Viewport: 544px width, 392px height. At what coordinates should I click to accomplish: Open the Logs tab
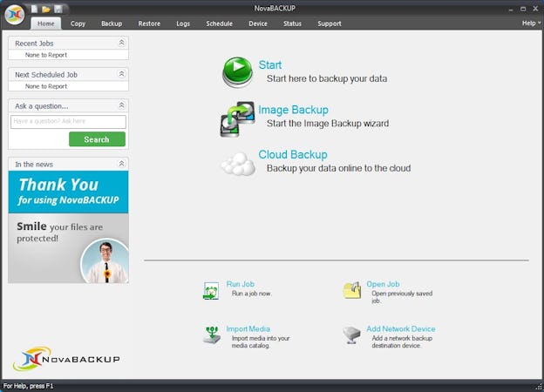point(183,24)
